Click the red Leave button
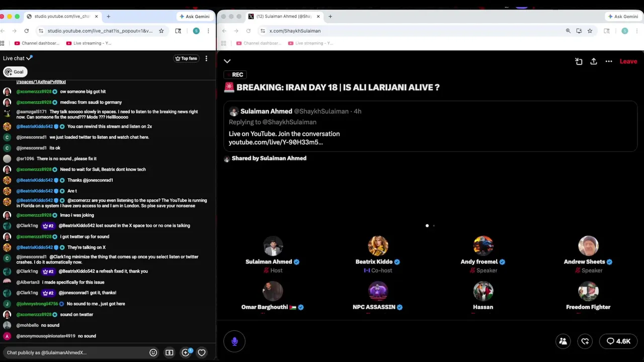Screen dimensions: 644x362 tap(628, 61)
